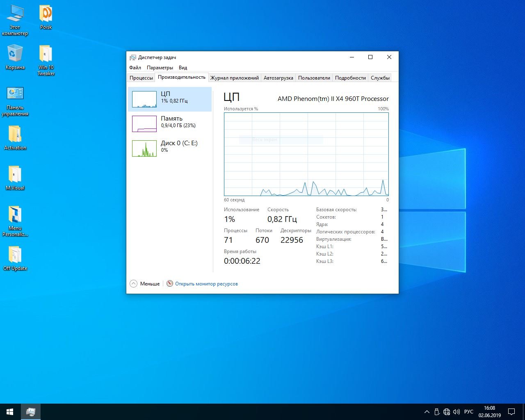The height and width of the screenshot is (420, 525).
Task: Click the Кэш L3 label
Action: 324,261
